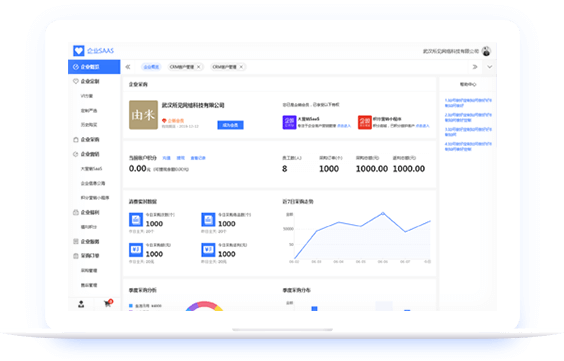The image size is (564, 361).
Task: Click the red marketing mini-program tile icon
Action: pos(364,122)
